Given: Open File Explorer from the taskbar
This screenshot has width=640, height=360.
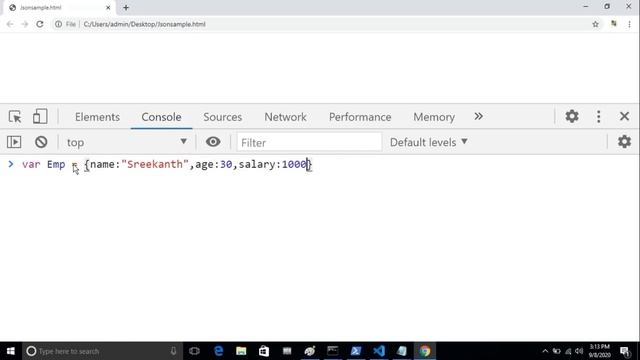Looking at the screenshot, I should pyautogui.click(x=241, y=351).
